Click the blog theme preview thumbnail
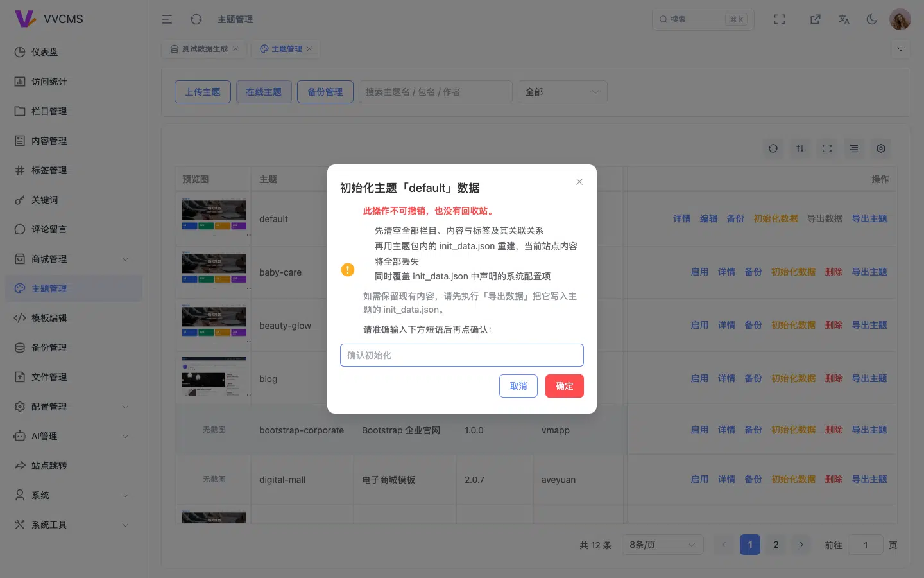Viewport: 924px width, 578px height. [x=214, y=378]
